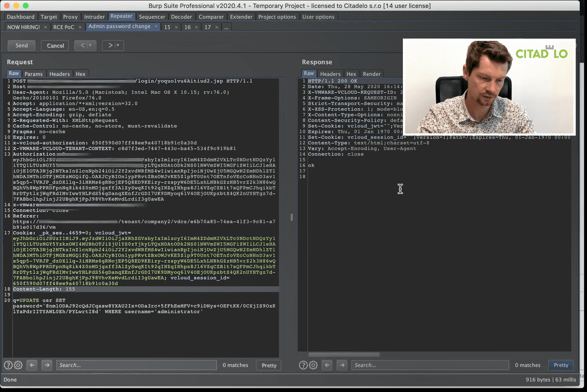The image size is (587, 392).
Task: Switch to the Proxy tab
Action: tap(70, 17)
